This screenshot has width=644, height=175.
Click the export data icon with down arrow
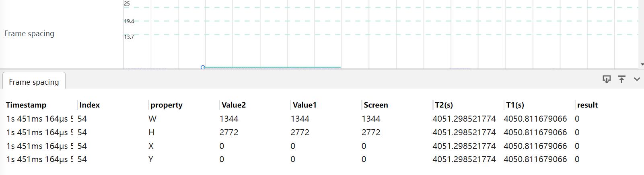tap(606, 79)
